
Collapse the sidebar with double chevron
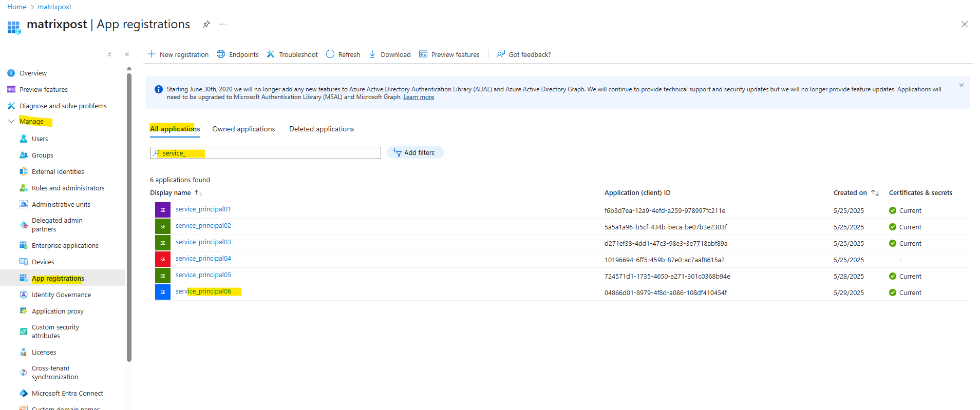[127, 54]
